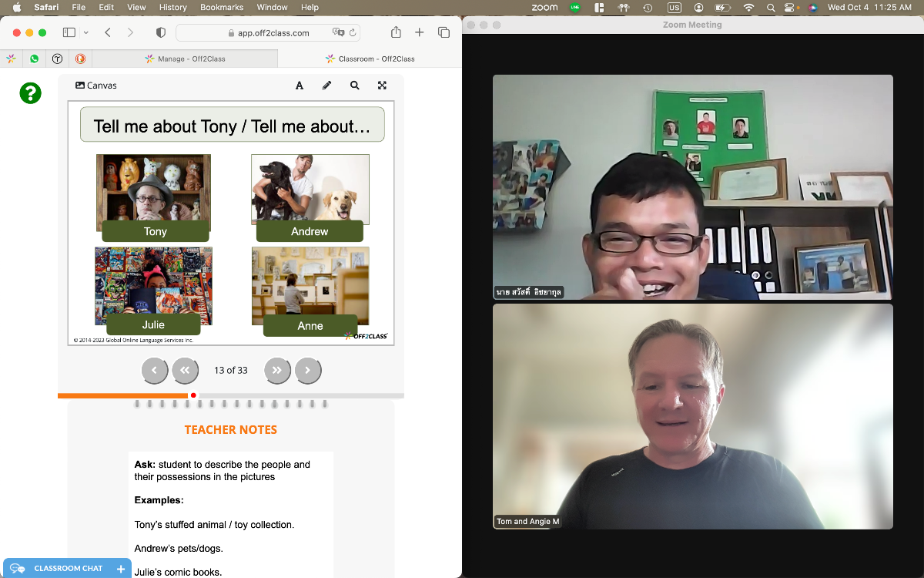Open Safari share menu
Screen dimensions: 924x578
pos(396,32)
